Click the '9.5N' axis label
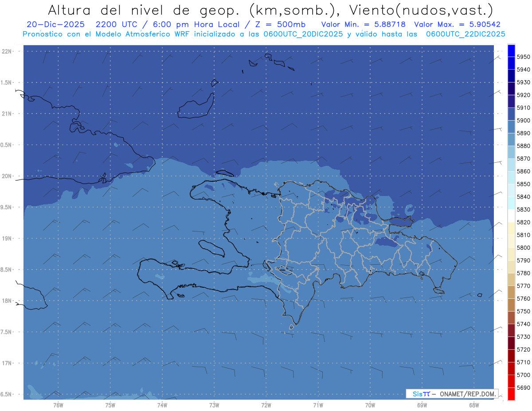 tap(6, 207)
